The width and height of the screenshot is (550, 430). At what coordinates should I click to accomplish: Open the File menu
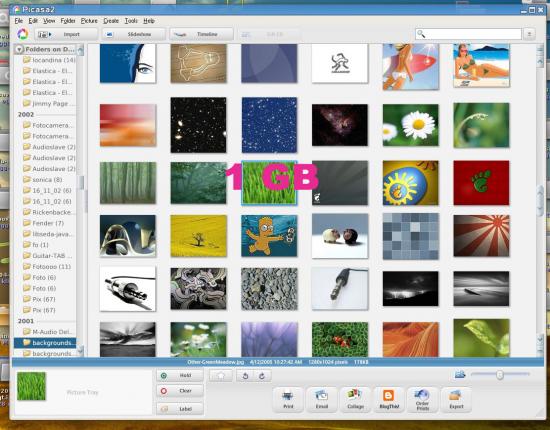click(19, 21)
